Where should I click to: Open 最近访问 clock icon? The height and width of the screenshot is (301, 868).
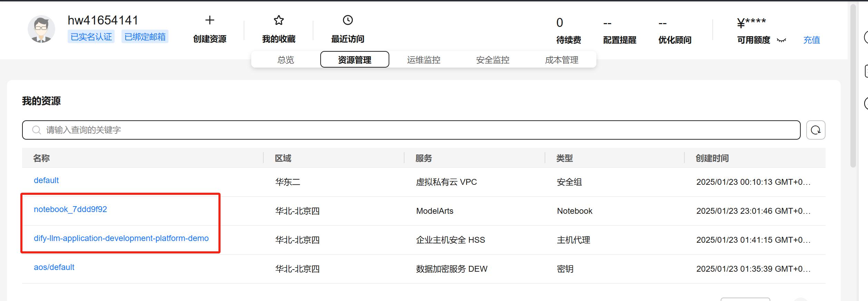pyautogui.click(x=348, y=20)
